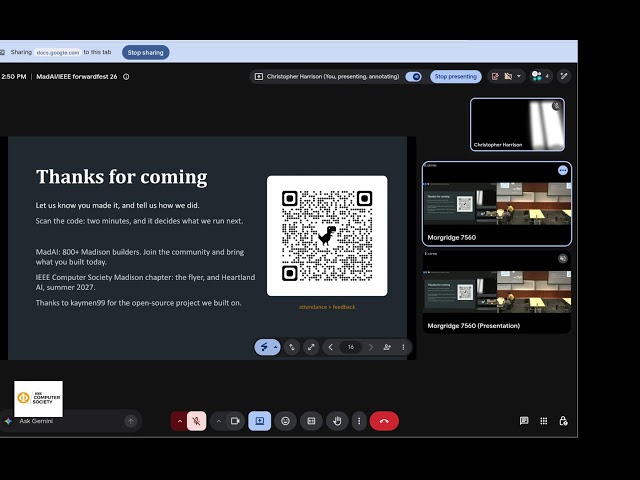
Task: Click the QR code on the slide
Action: click(x=327, y=236)
